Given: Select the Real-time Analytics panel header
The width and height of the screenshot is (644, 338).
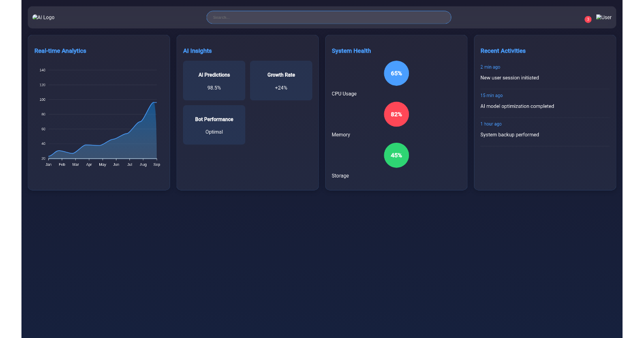Looking at the screenshot, I should pyautogui.click(x=60, y=50).
